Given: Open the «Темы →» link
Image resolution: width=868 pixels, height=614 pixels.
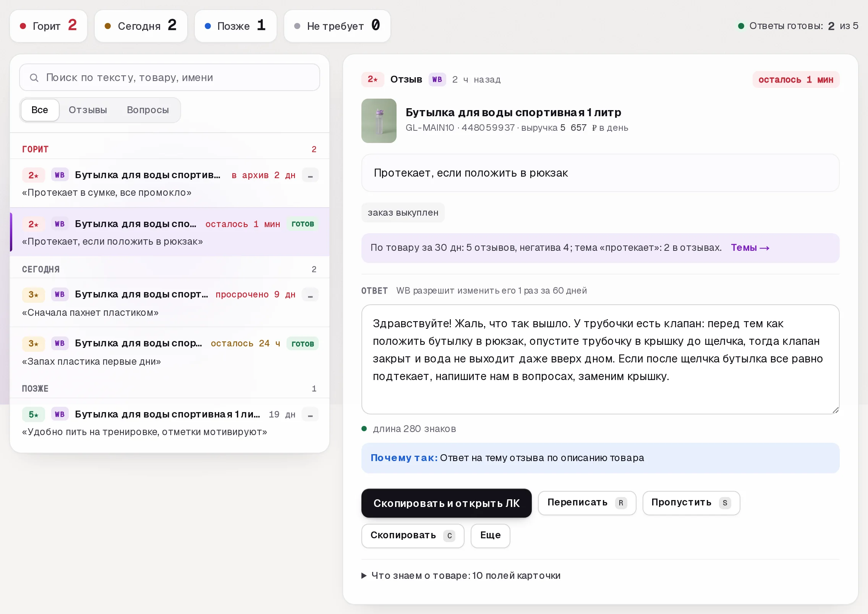Looking at the screenshot, I should click(x=750, y=248).
